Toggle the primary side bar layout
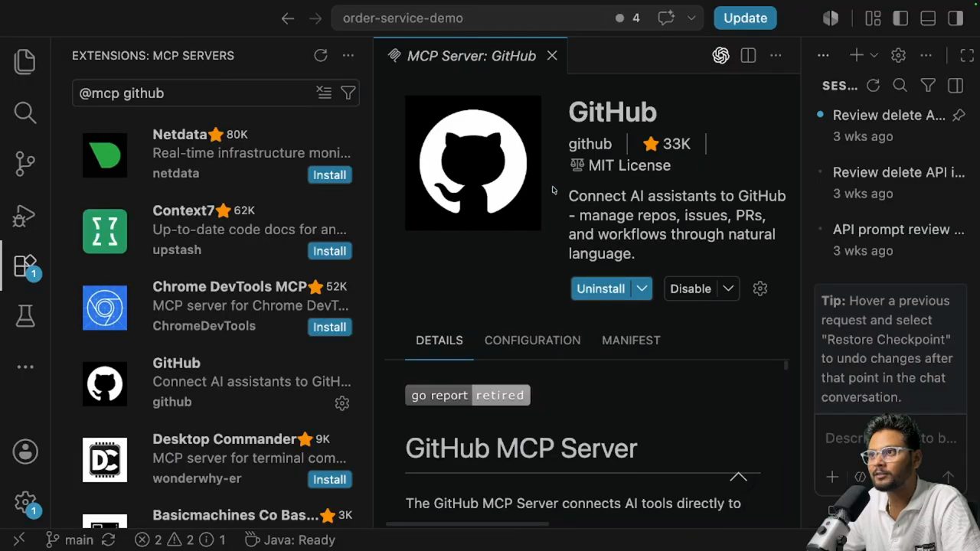Viewport: 980px width, 551px height. coord(900,18)
